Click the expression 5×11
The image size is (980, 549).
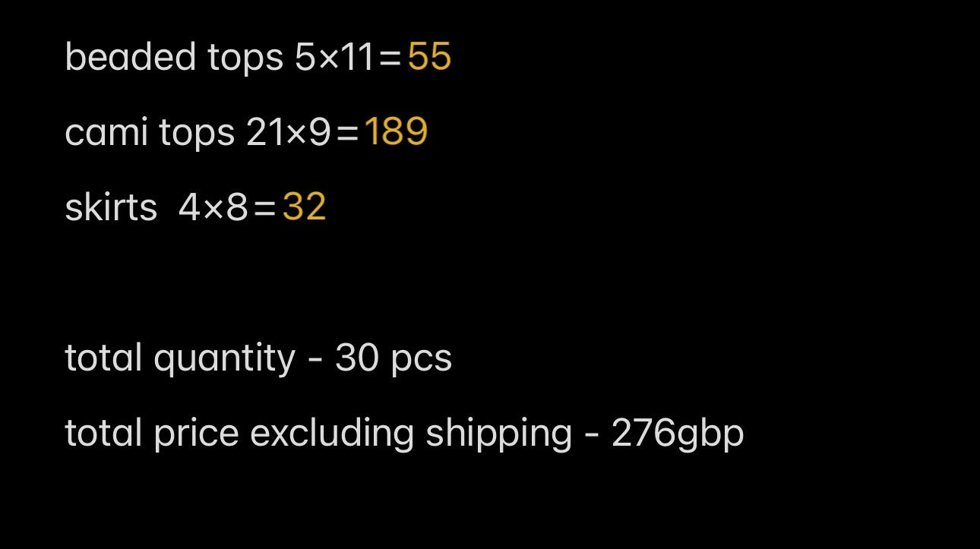click(x=335, y=57)
